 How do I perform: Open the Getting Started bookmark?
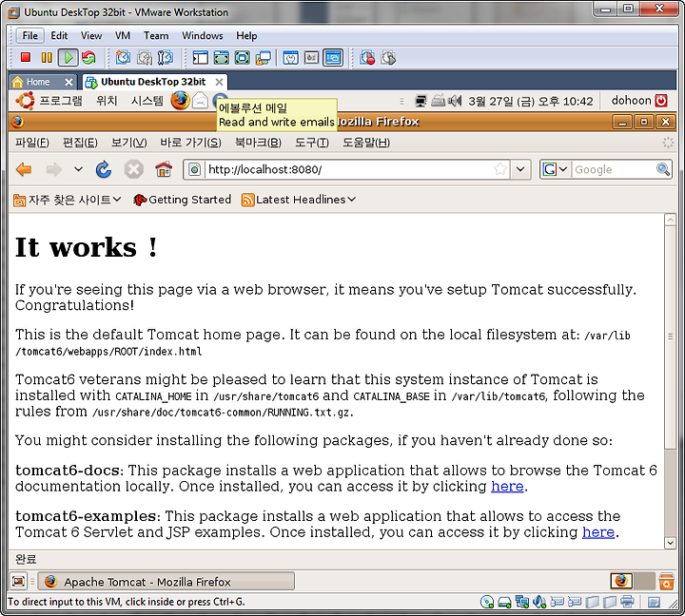pyautogui.click(x=182, y=200)
